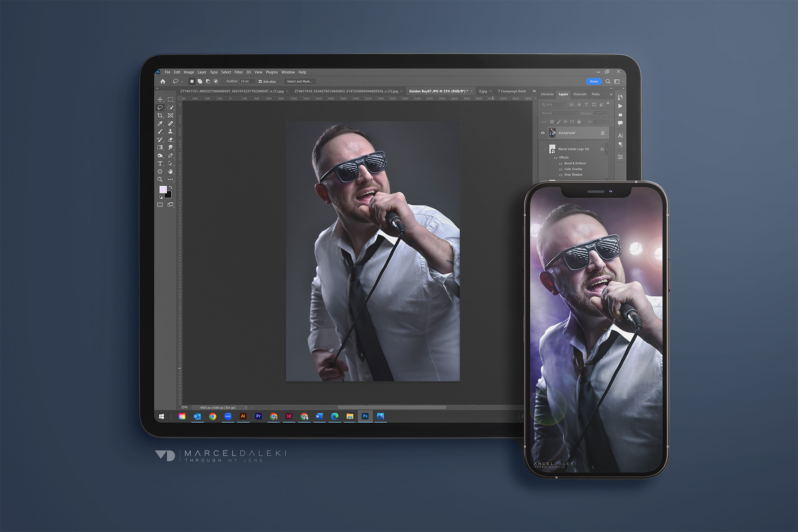Click the foreground color swatch
Screen dimensions: 798x532
[163, 190]
